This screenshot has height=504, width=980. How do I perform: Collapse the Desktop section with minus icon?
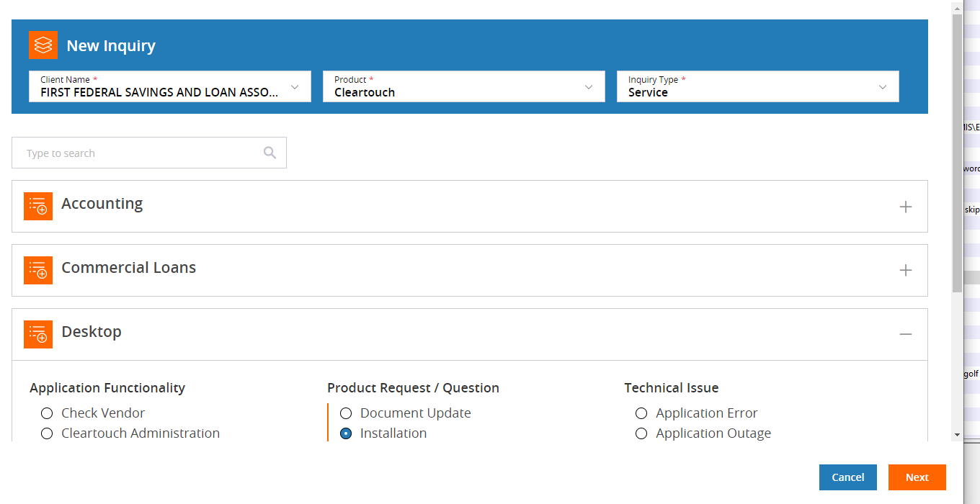(906, 334)
